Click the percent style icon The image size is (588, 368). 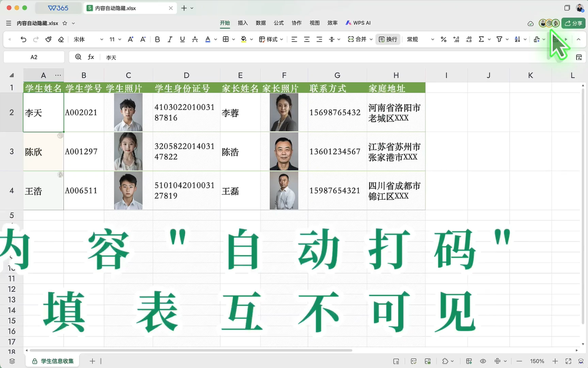click(x=443, y=40)
